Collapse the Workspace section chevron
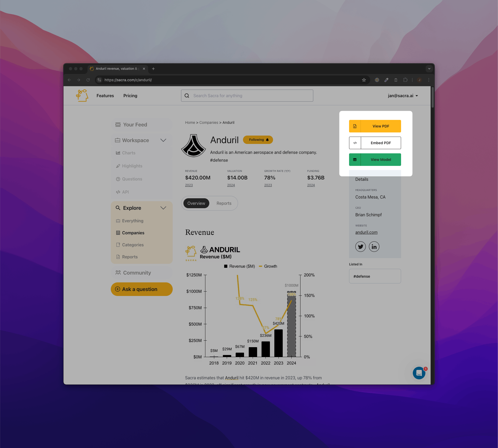This screenshot has height=448, width=498. pyautogui.click(x=163, y=140)
